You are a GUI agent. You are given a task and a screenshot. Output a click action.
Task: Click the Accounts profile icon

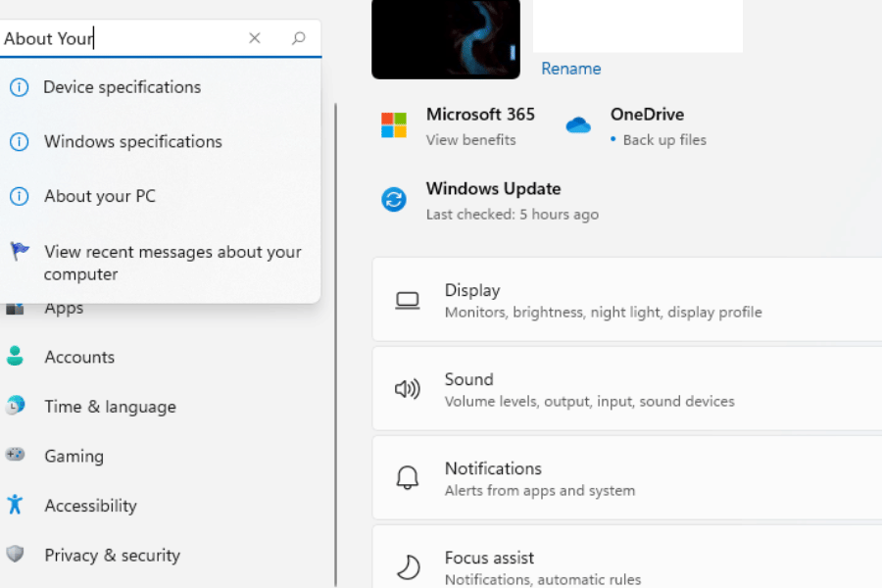coord(17,357)
